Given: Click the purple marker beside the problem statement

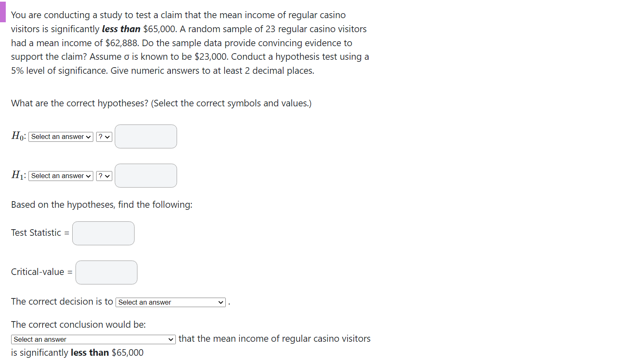Looking at the screenshot, I should 2,12.
